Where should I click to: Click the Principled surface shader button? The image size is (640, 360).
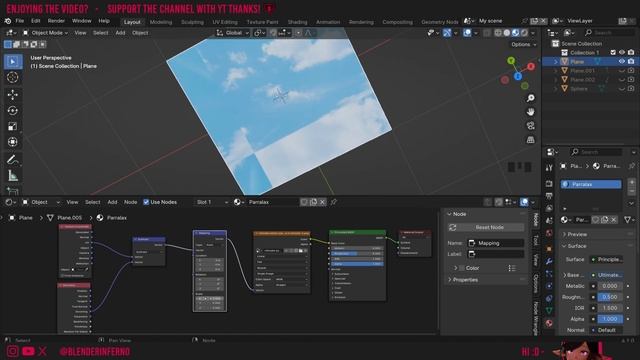click(x=607, y=260)
